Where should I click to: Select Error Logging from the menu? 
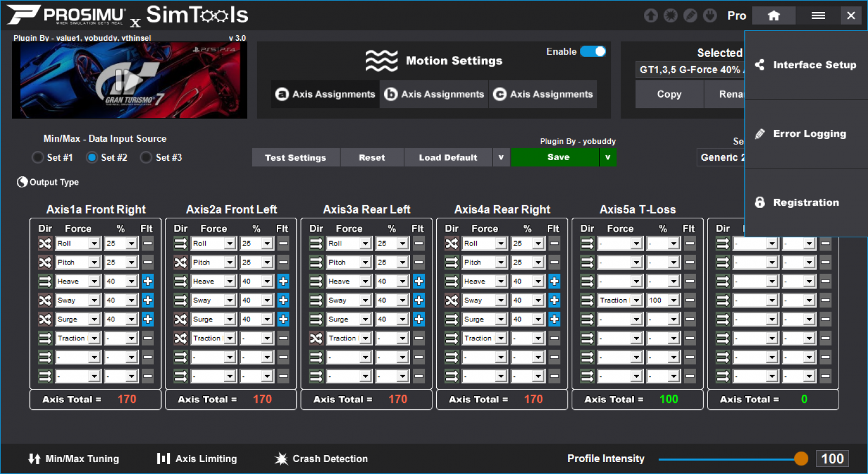coord(806,134)
